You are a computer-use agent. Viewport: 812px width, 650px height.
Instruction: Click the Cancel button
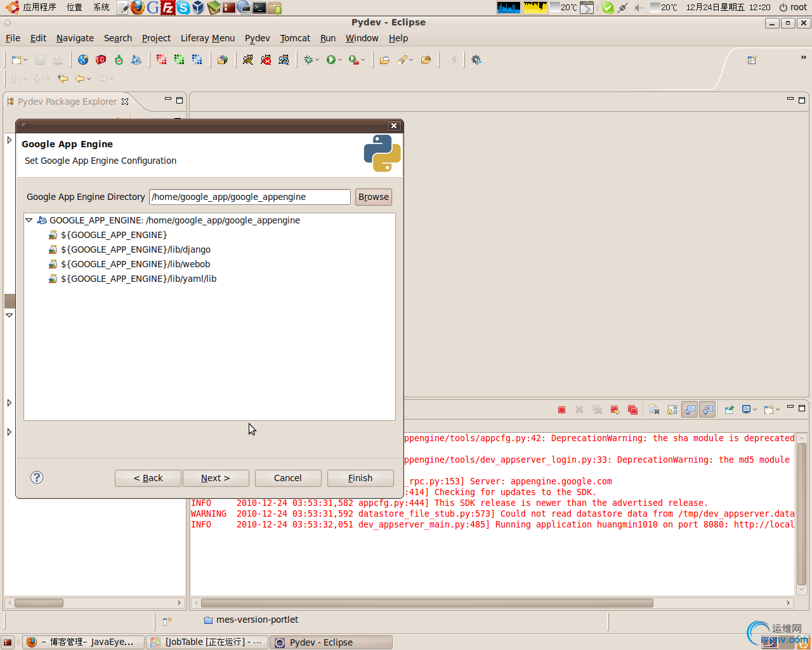(x=288, y=478)
